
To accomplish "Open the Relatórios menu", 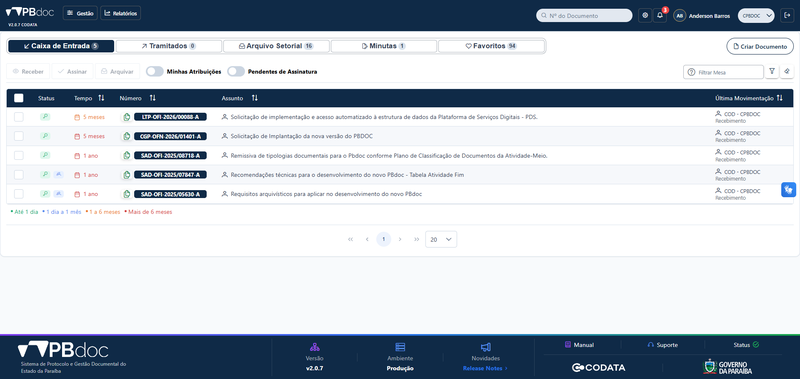I will (x=120, y=13).
